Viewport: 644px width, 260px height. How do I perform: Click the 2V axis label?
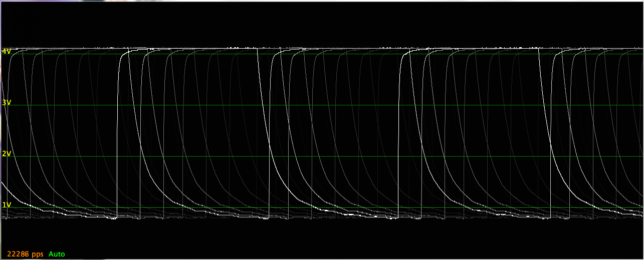[7, 154]
